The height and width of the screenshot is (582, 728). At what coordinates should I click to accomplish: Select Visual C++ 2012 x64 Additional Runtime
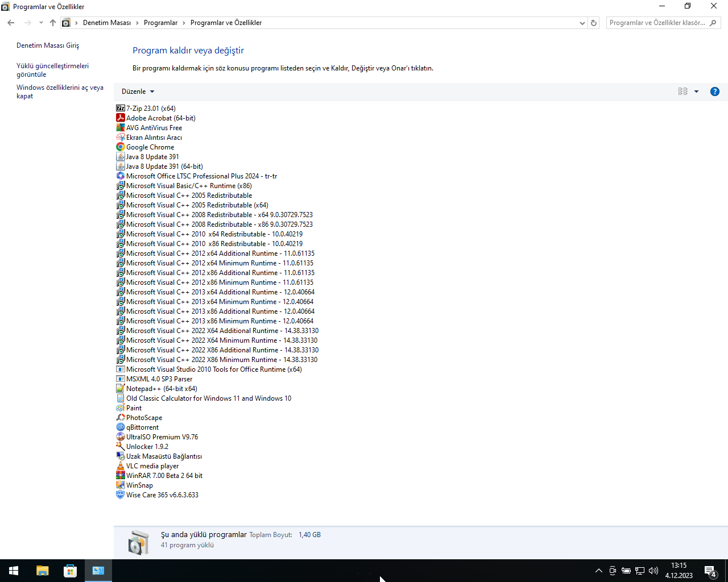click(215, 253)
